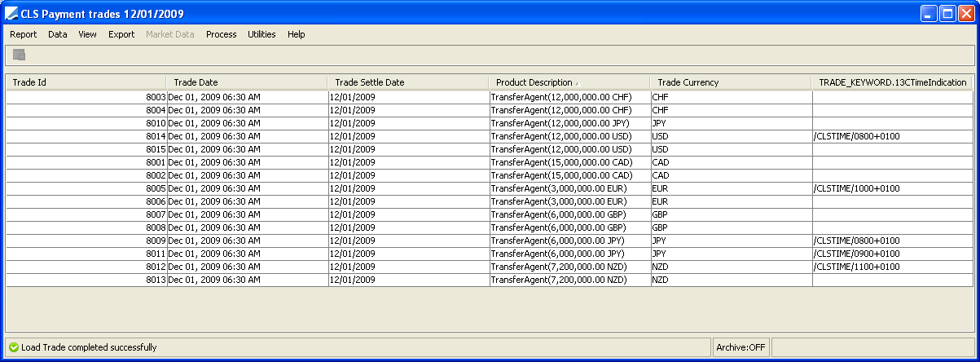Viewport: 980px width, 362px height.
Task: Select trade id 8010 cell
Action: coord(86,123)
